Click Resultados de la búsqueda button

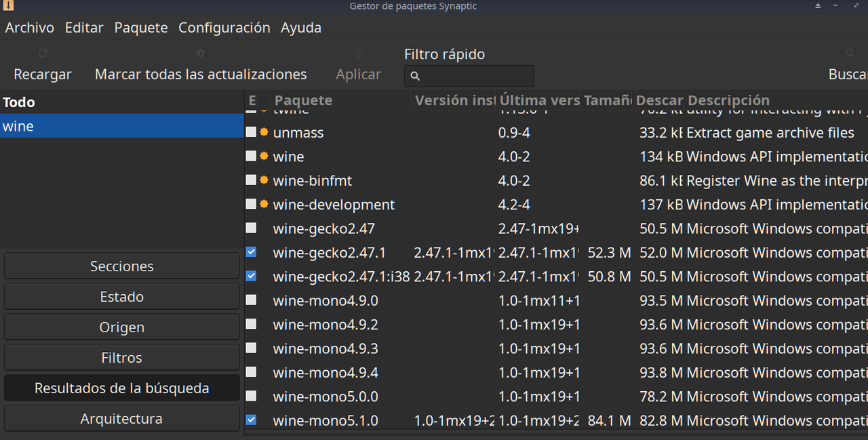(x=122, y=388)
